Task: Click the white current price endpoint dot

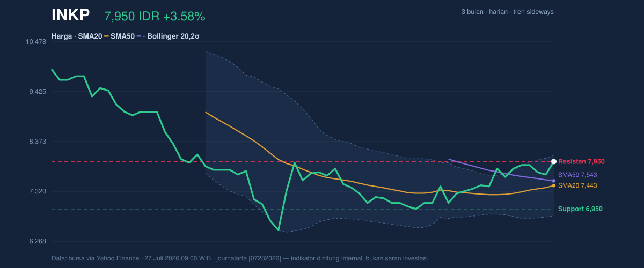Action: click(554, 161)
